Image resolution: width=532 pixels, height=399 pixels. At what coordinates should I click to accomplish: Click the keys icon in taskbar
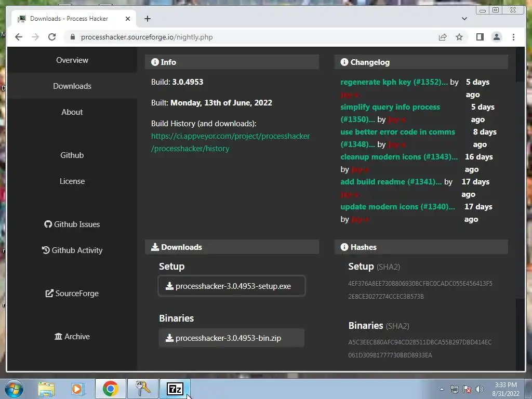pos(142,389)
